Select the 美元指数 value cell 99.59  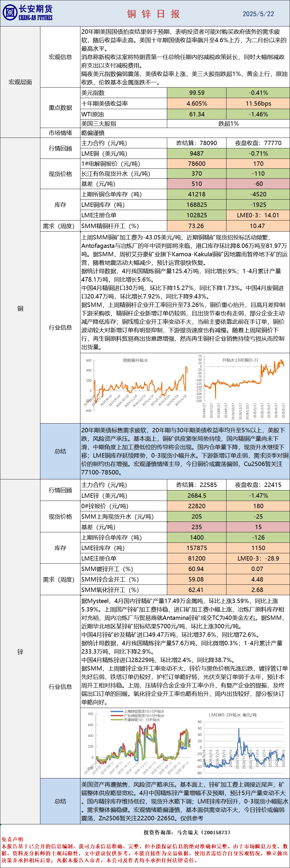coord(197,93)
